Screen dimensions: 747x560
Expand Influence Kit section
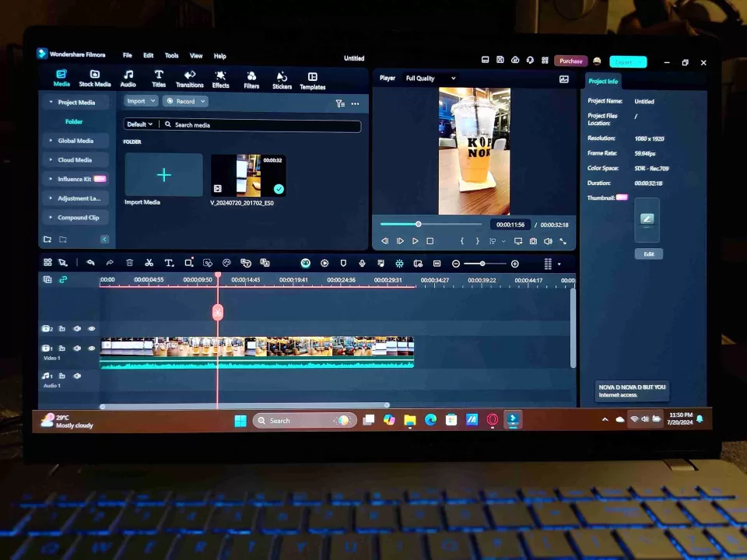point(51,179)
